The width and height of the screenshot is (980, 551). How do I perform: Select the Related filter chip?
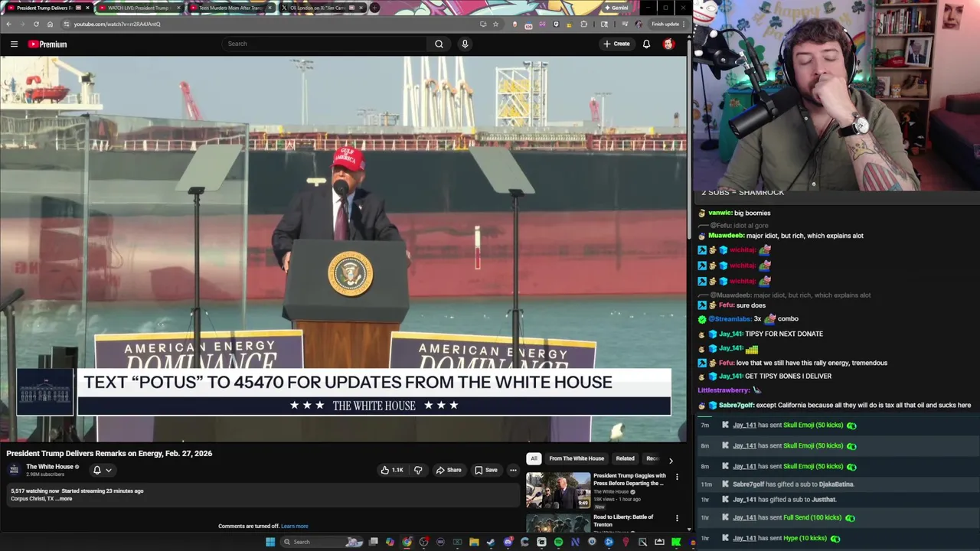point(625,458)
